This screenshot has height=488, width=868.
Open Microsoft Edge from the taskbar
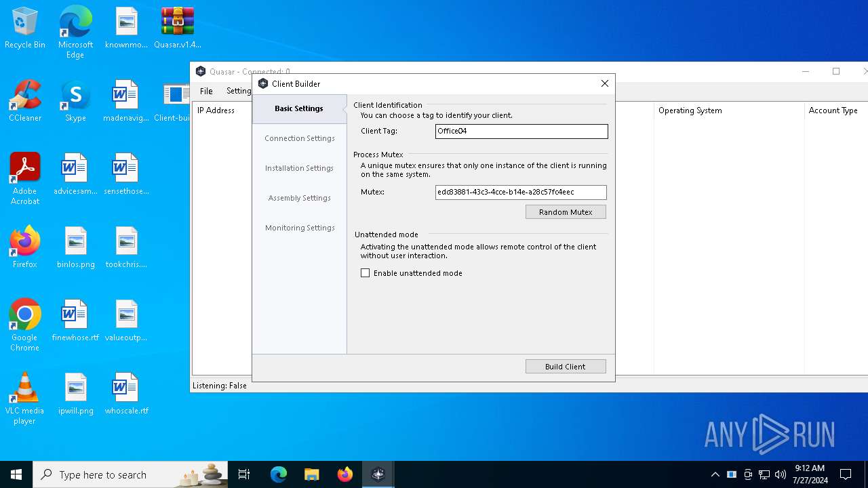click(x=279, y=474)
